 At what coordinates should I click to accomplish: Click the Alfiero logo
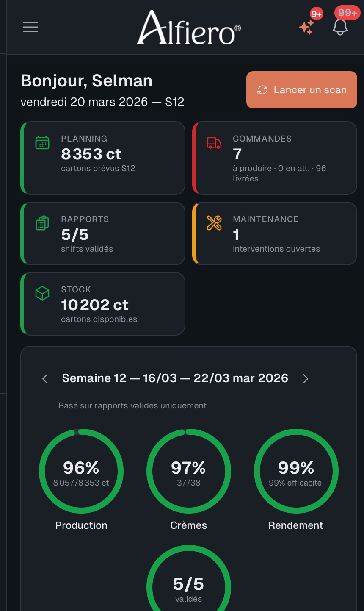point(189,28)
